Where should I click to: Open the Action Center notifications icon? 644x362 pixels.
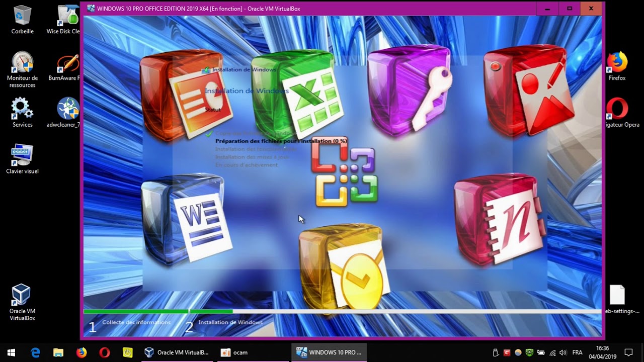(x=628, y=352)
